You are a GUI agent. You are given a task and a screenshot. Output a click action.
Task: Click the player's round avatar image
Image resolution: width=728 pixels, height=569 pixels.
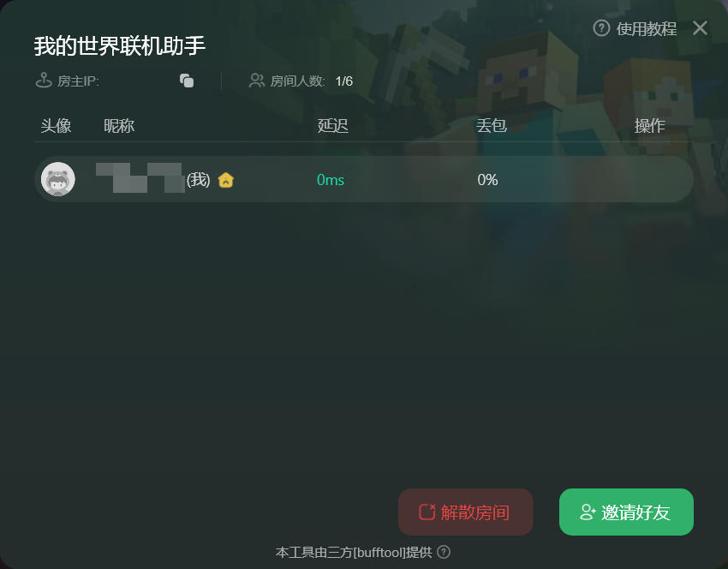(58, 179)
